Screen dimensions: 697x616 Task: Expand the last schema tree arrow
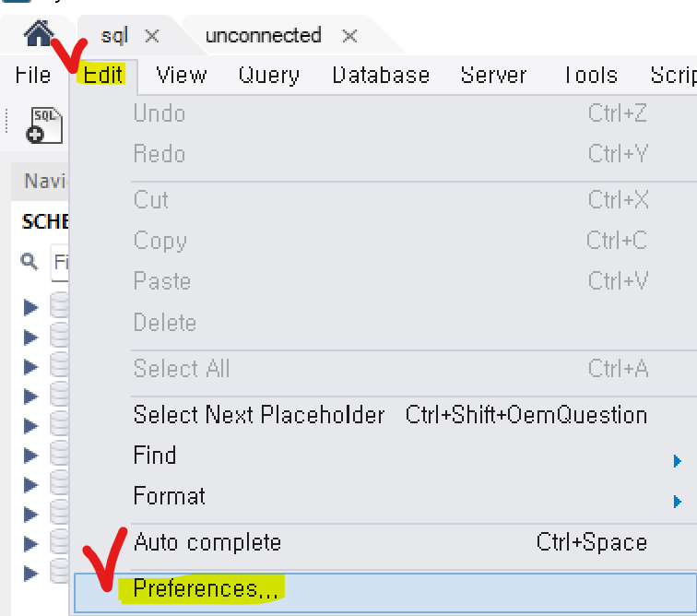tap(31, 573)
